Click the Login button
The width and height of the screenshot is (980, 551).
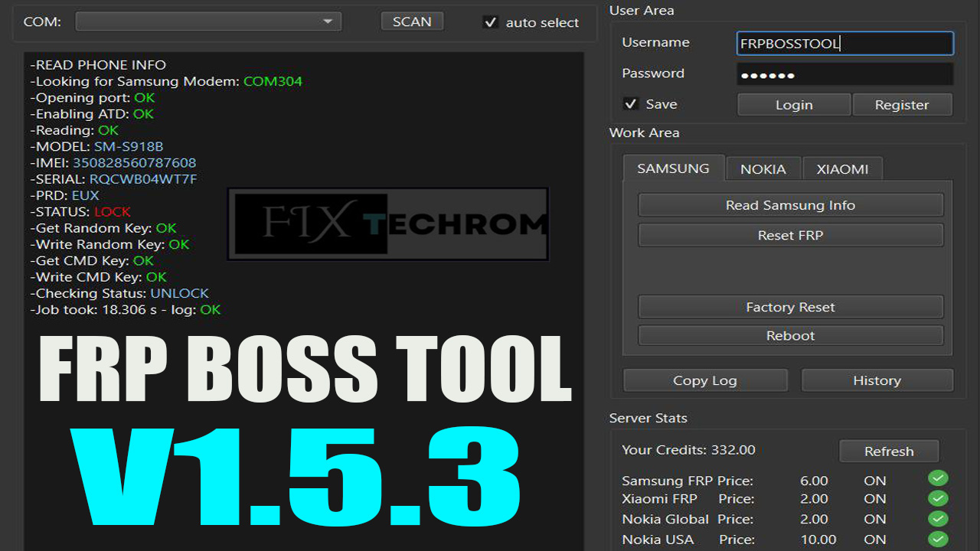(x=794, y=105)
